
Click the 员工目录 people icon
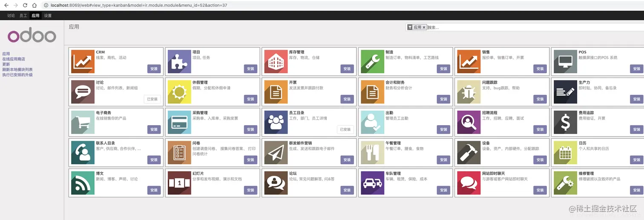[x=276, y=123]
